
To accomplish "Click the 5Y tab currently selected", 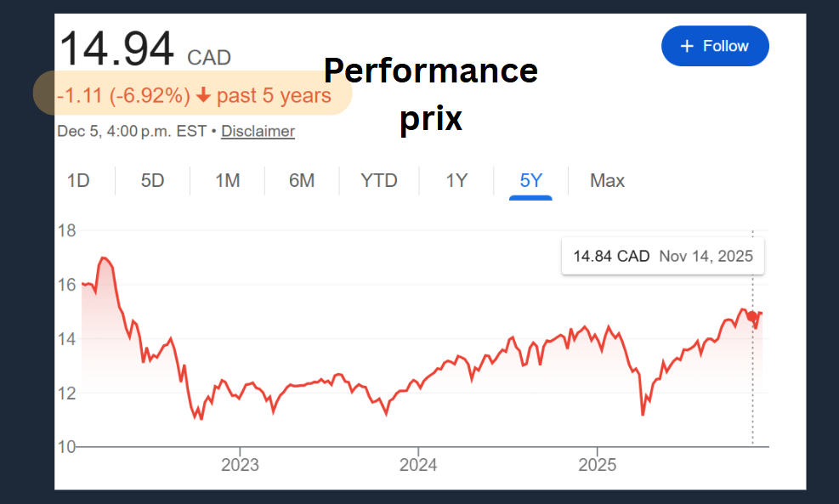I will (531, 180).
